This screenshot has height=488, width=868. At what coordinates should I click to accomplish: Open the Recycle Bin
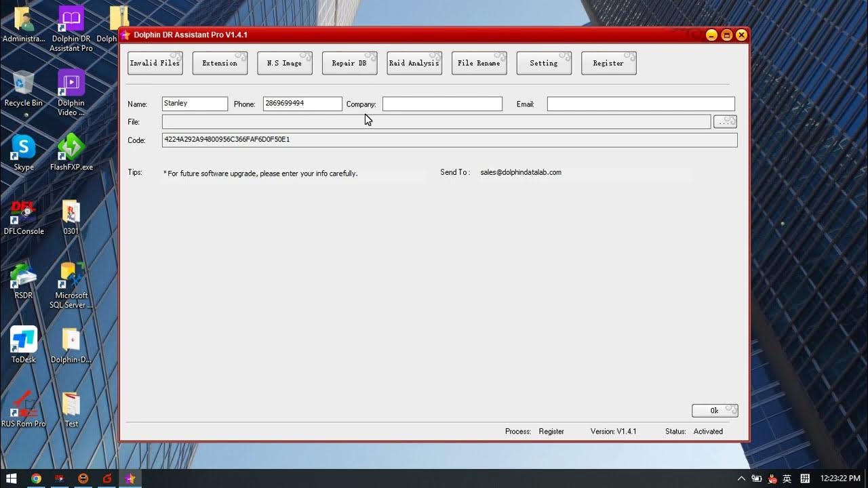coord(24,89)
